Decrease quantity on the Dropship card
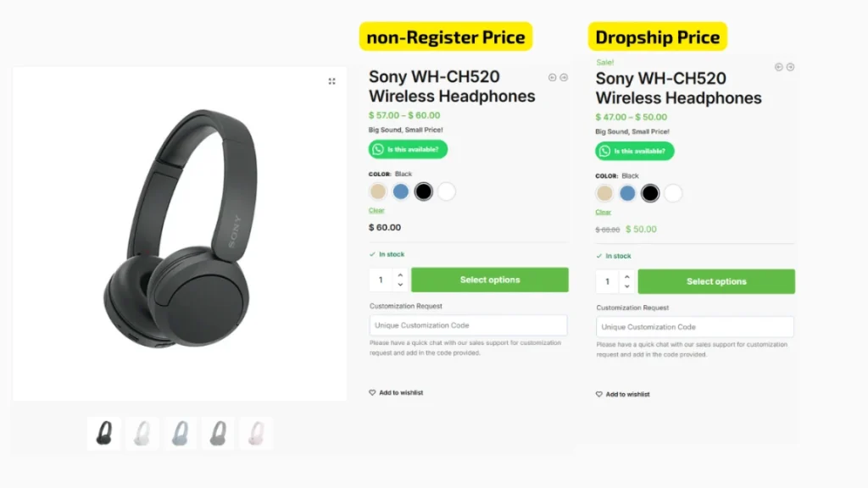This screenshot has width=868, height=488. pyautogui.click(x=626, y=285)
